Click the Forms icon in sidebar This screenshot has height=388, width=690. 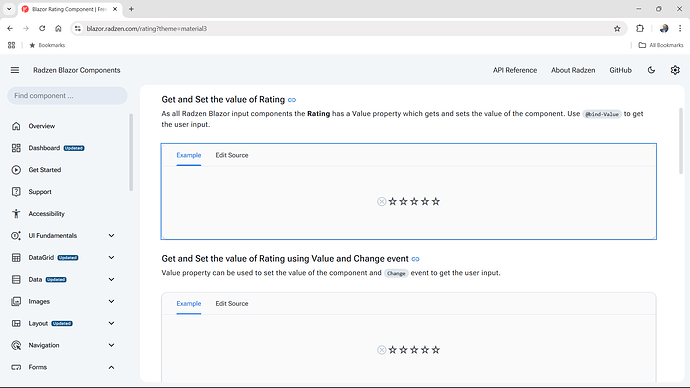tap(16, 367)
